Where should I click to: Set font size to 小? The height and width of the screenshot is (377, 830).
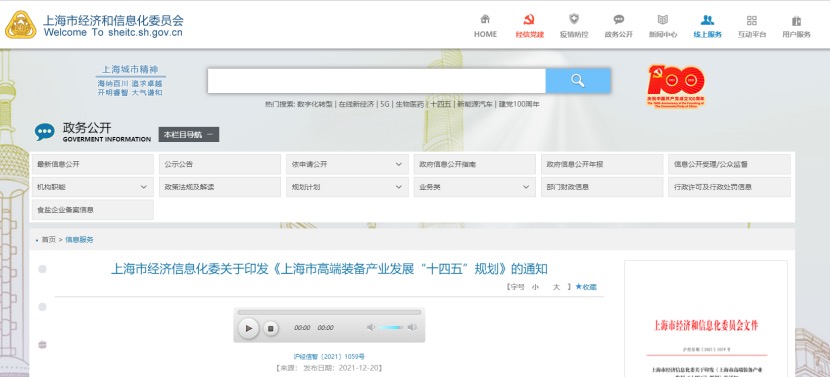point(535,287)
